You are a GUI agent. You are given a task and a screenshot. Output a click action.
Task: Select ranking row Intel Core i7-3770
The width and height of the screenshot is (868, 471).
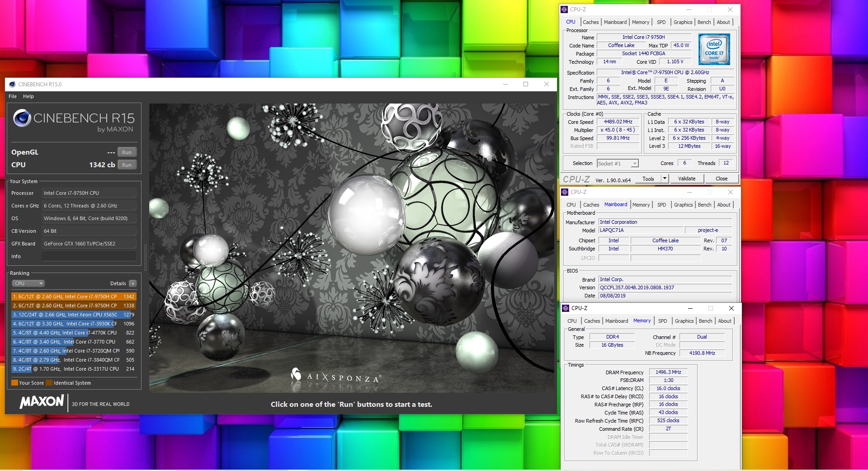(74, 342)
